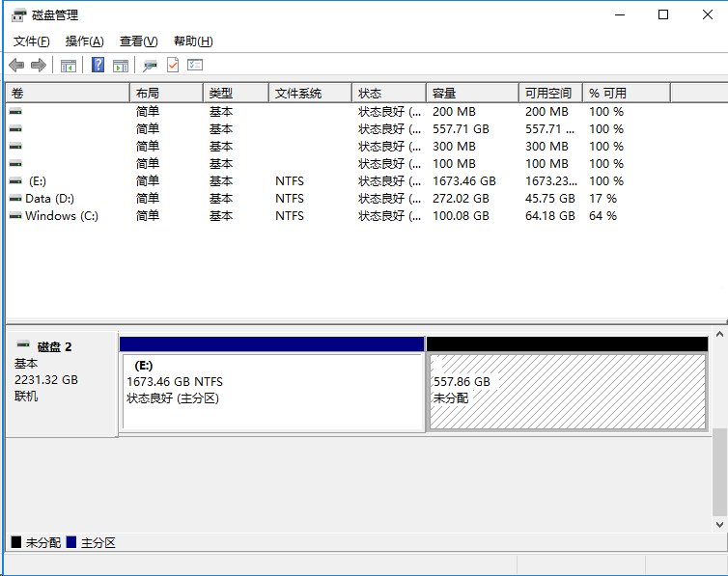
Task: Toggle the console tree pane icon
Action: (x=69, y=65)
